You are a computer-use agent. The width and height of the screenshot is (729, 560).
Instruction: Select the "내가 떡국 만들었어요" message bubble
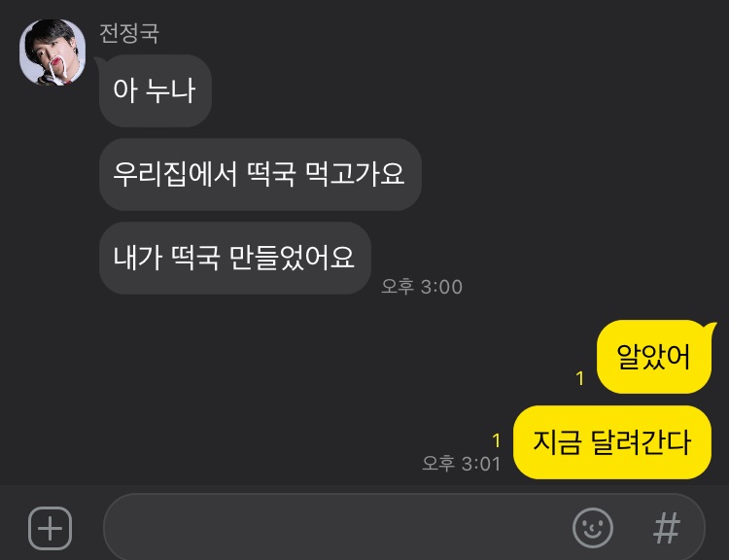coord(235,259)
